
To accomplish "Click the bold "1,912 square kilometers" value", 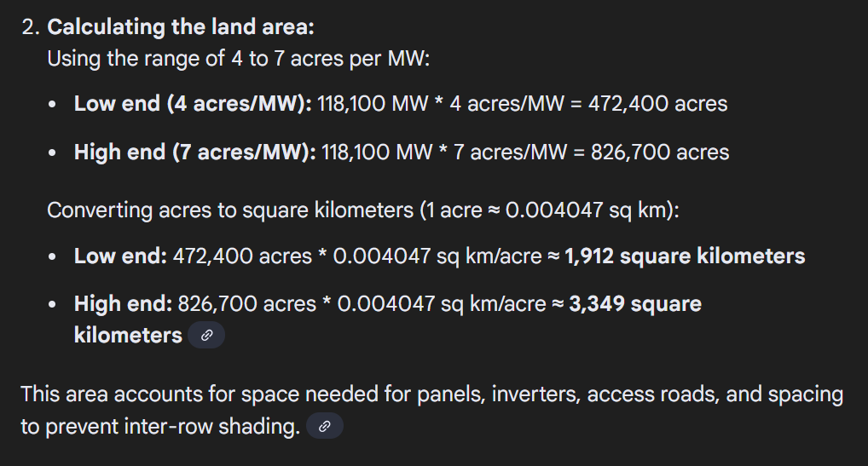I will click(685, 256).
